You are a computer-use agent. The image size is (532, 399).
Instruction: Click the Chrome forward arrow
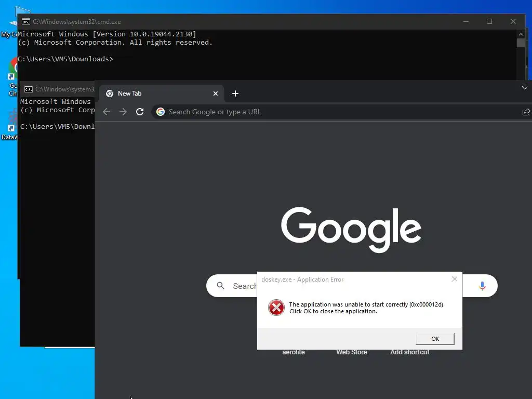[123, 112]
